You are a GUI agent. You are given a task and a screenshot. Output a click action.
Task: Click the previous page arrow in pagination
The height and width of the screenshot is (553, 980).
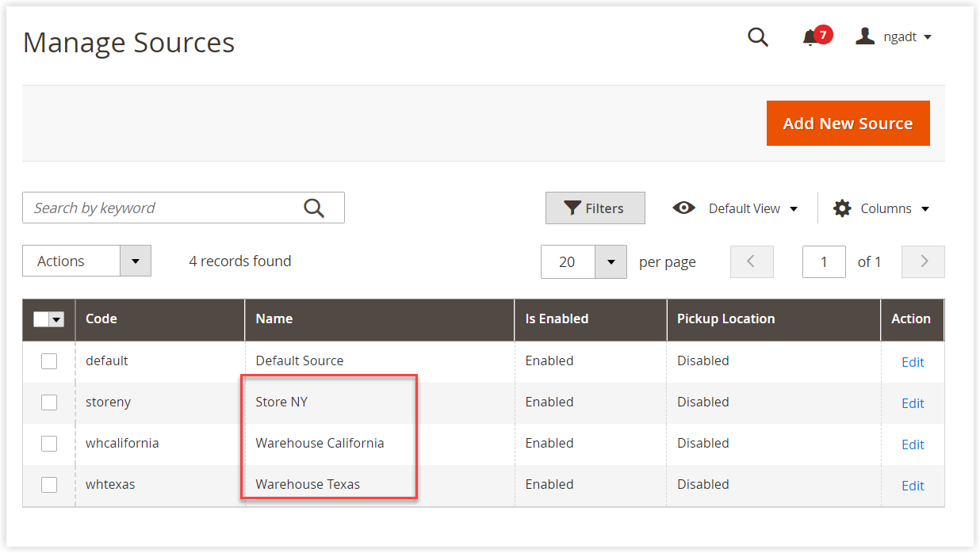(x=752, y=261)
